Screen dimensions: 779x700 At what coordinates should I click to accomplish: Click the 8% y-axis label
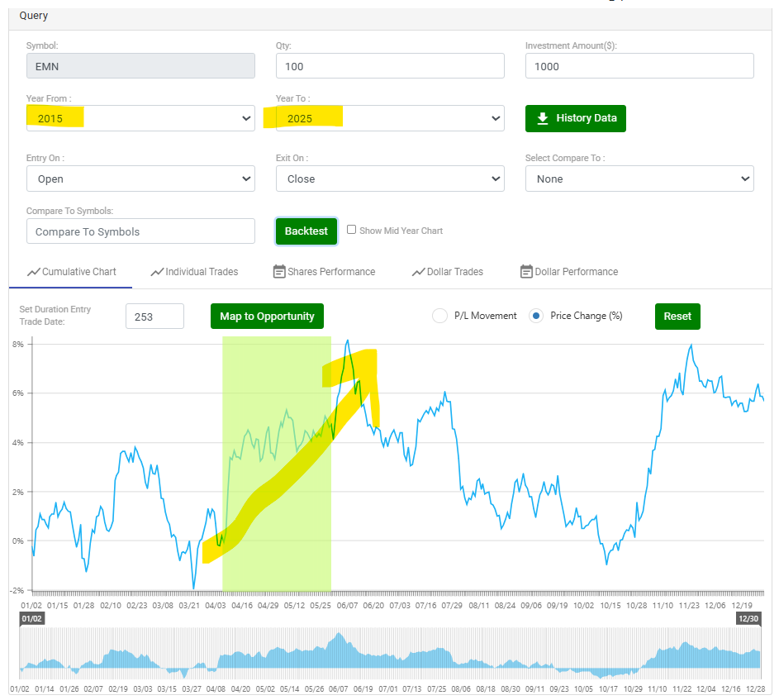tap(18, 344)
